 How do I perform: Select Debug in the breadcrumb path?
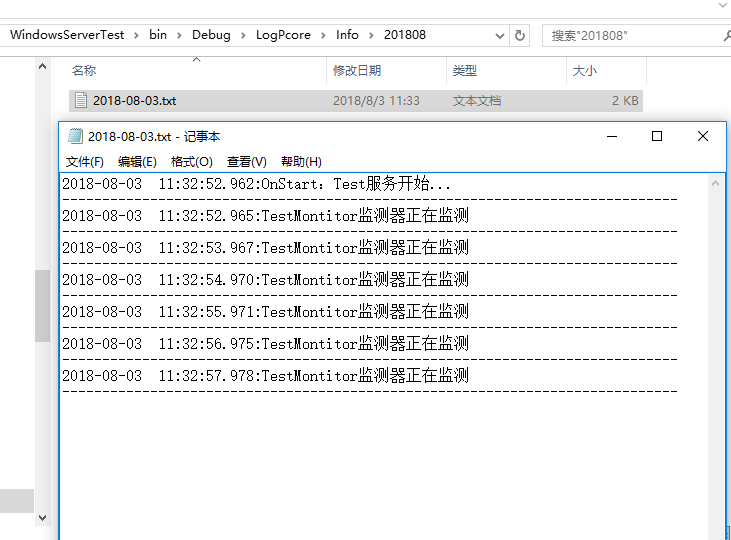tap(211, 35)
